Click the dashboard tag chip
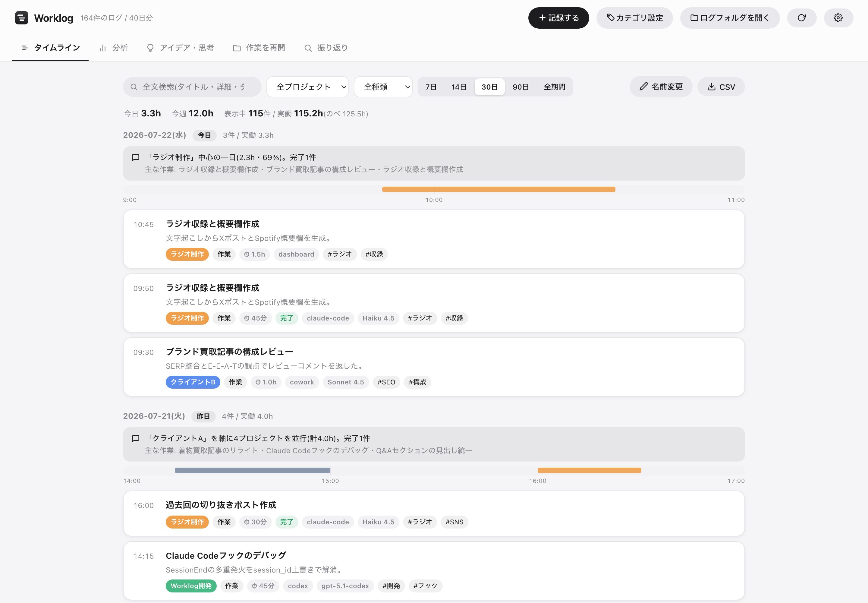The width and height of the screenshot is (868, 603). (296, 254)
